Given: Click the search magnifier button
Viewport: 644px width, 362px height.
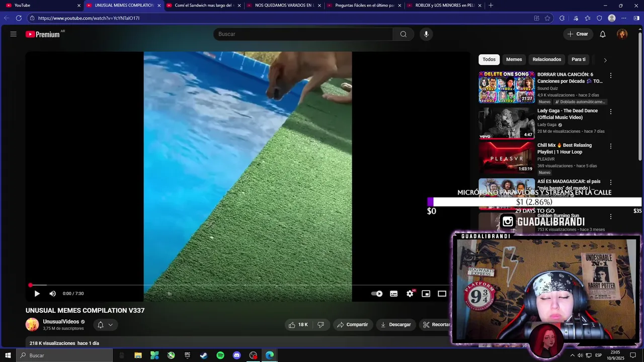Looking at the screenshot, I should (404, 34).
